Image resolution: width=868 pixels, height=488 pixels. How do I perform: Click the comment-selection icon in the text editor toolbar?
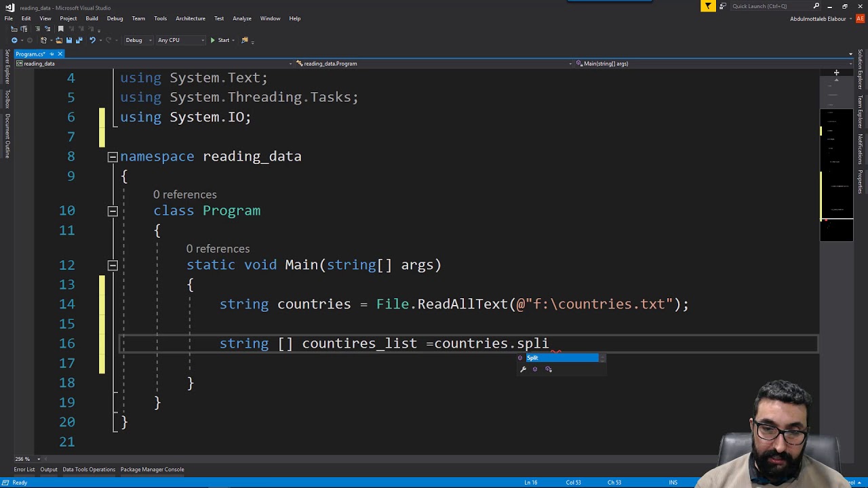(38, 28)
